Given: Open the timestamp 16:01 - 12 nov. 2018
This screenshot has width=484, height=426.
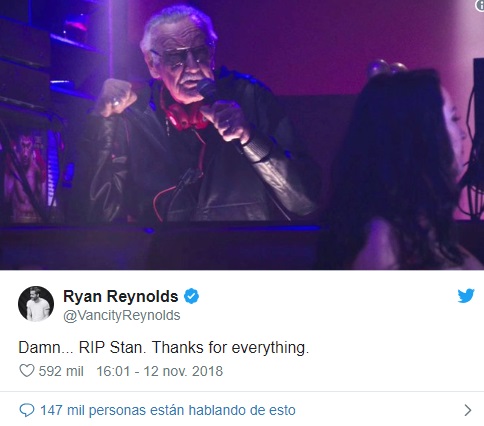Looking at the screenshot, I should click(x=160, y=371).
